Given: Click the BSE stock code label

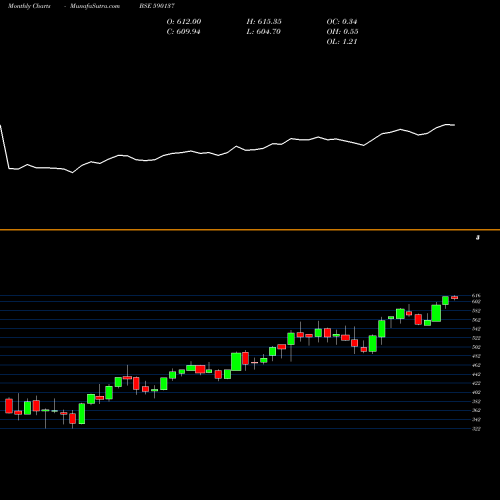Looking at the screenshot, I should pyautogui.click(x=157, y=6).
